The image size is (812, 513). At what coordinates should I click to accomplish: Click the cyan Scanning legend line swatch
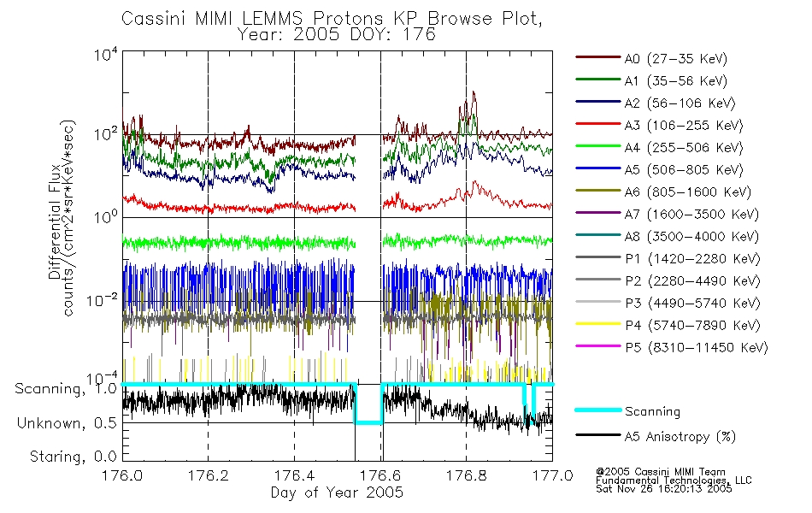coord(597,410)
